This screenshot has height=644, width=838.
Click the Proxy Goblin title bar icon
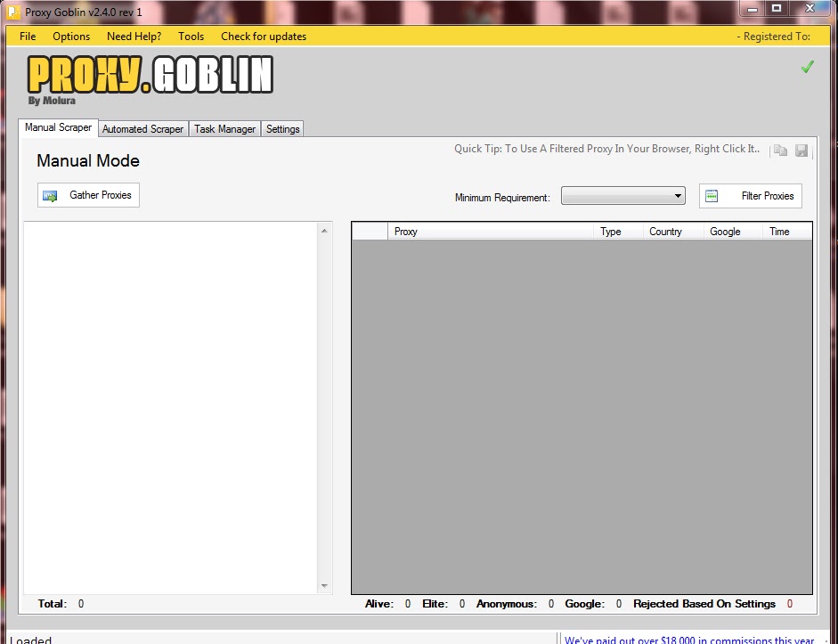[x=13, y=12]
